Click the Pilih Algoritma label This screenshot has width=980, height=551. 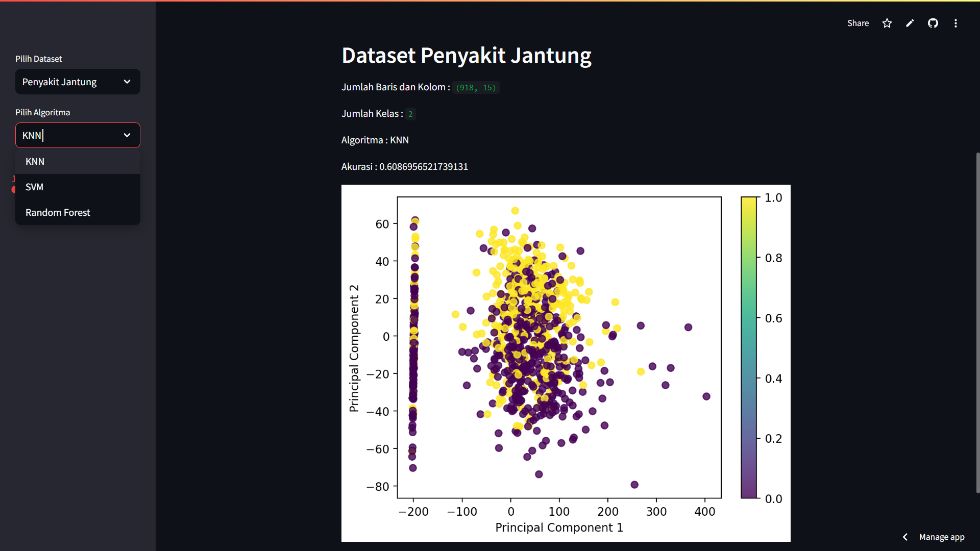point(42,112)
